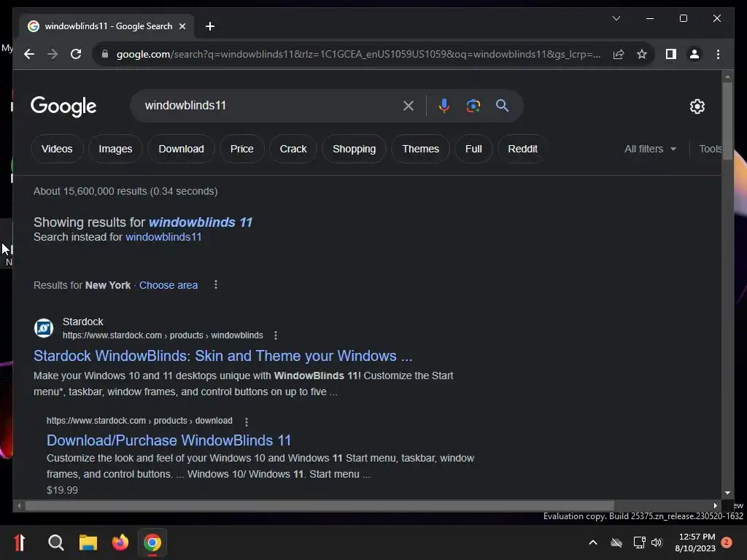Click the page scroll down arrow
Screen dimensions: 747x560
(727, 493)
